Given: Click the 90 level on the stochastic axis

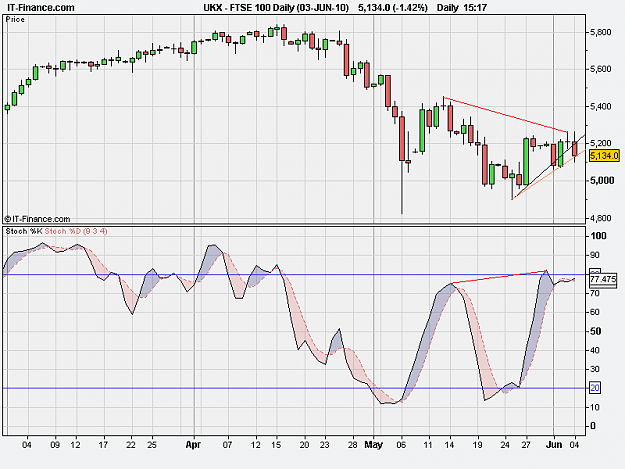Looking at the screenshot, I should (595, 255).
